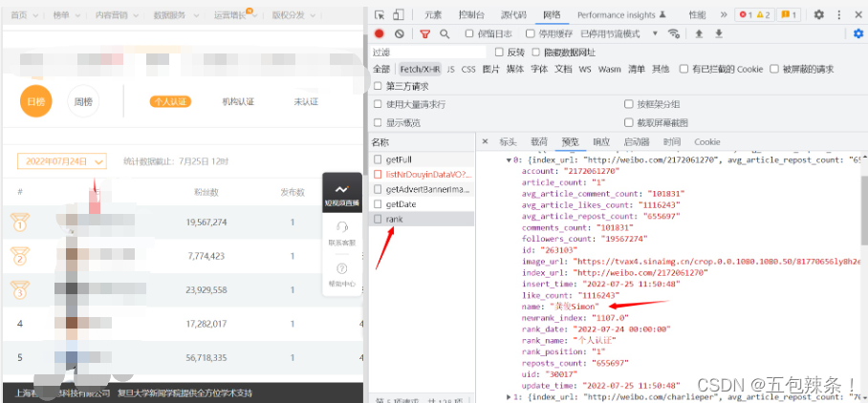Click the first place medal icon
The image size is (868, 403).
20,223
